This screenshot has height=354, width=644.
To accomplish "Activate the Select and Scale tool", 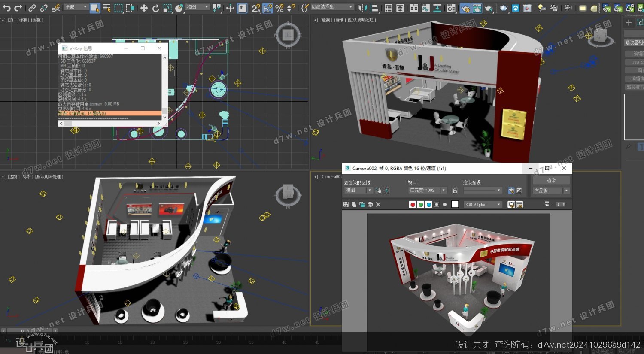I will (x=167, y=8).
